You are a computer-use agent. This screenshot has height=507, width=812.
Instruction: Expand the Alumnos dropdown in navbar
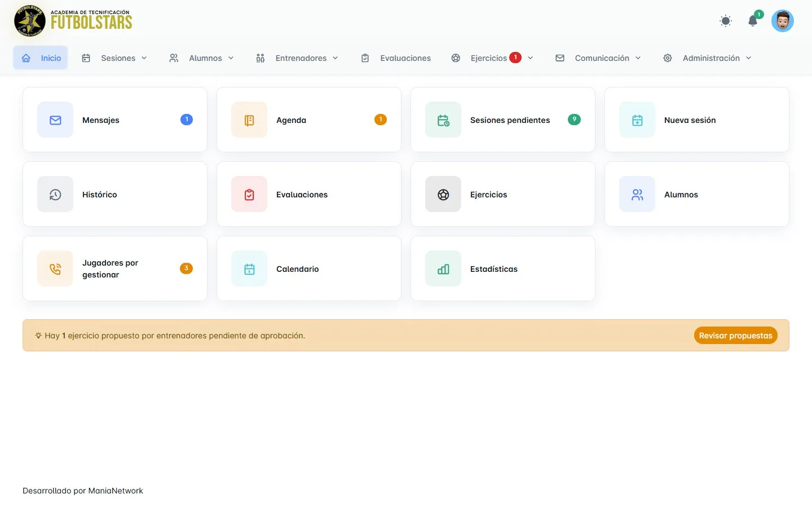(x=201, y=58)
